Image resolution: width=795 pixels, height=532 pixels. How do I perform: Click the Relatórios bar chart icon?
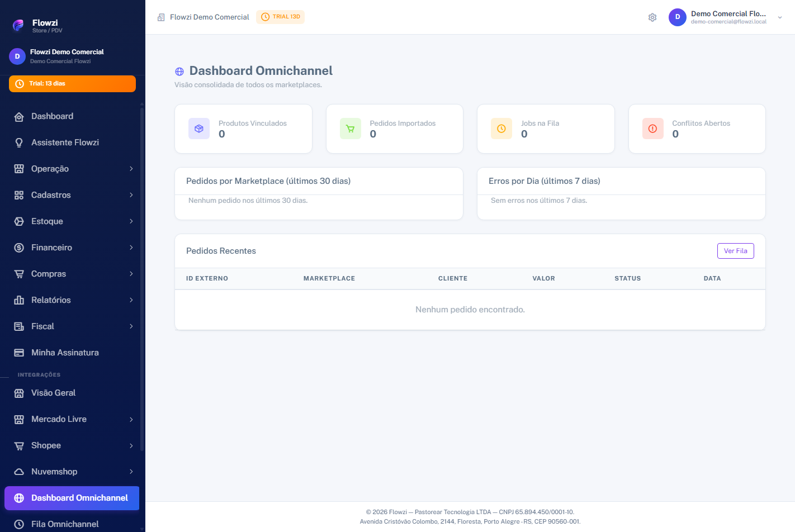point(19,300)
